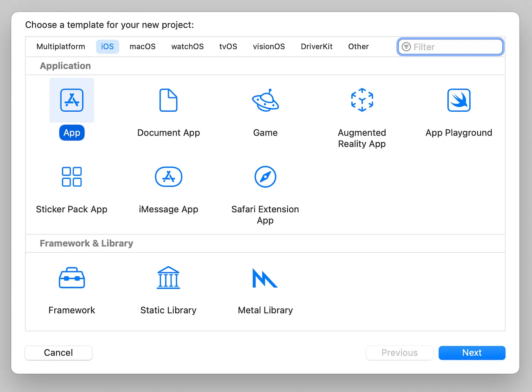Open the visionOS platform tab
Viewport: 532px width, 392px height.
click(269, 47)
